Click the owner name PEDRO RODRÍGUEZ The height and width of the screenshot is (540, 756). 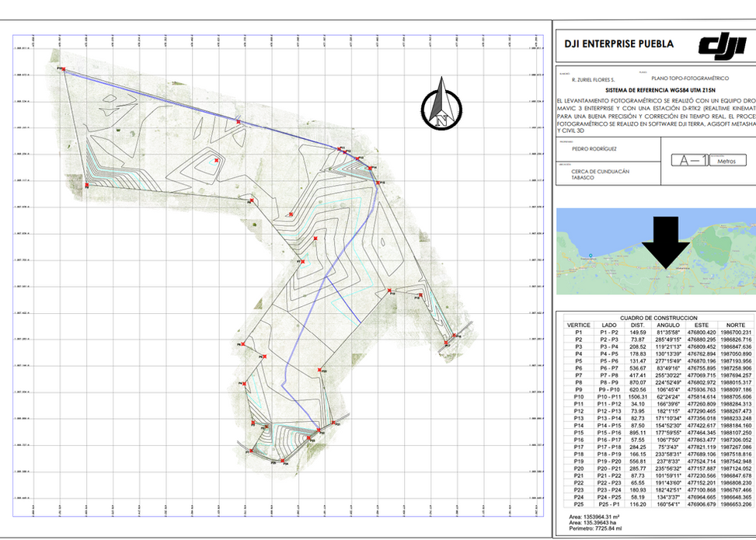594,149
